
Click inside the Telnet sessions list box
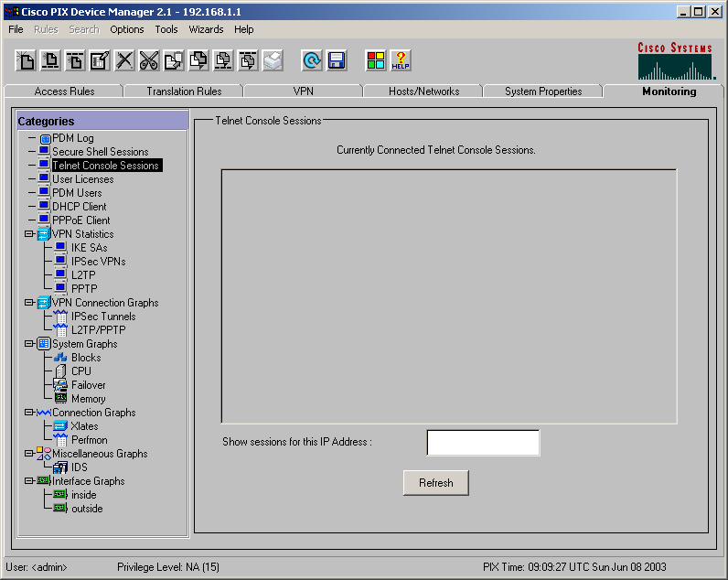pyautogui.click(x=449, y=296)
